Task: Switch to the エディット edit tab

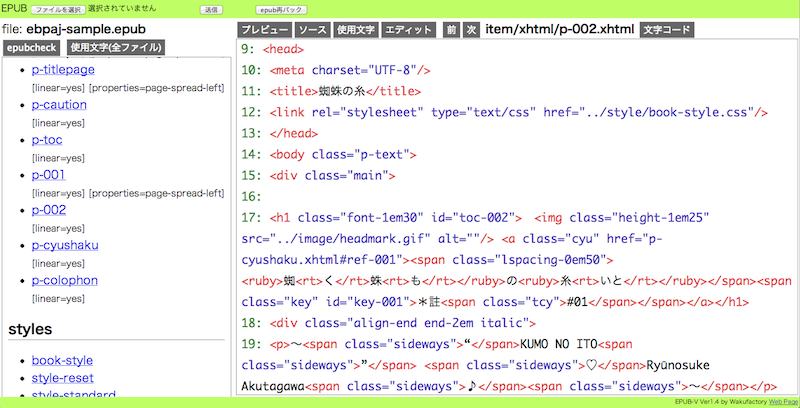Action: 409,30
